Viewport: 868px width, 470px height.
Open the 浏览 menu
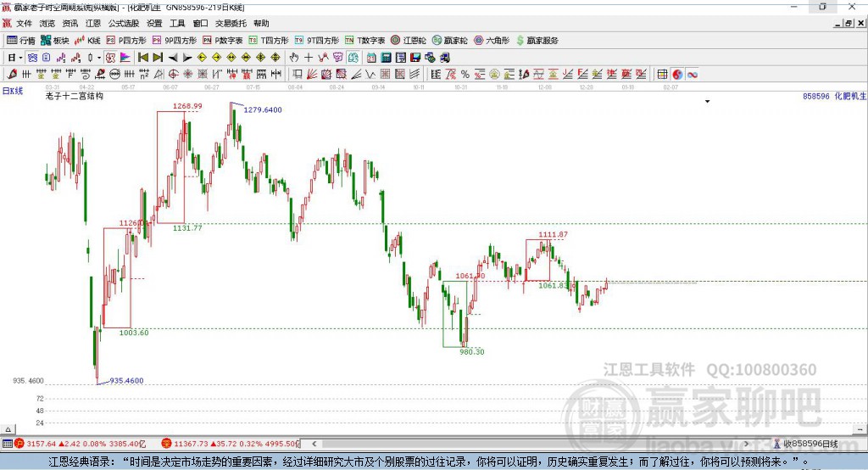tap(47, 23)
